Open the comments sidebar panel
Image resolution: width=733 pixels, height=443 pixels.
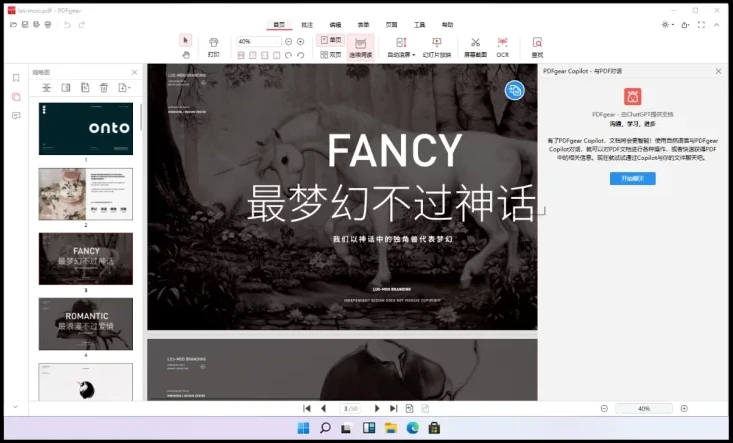pyautogui.click(x=16, y=116)
